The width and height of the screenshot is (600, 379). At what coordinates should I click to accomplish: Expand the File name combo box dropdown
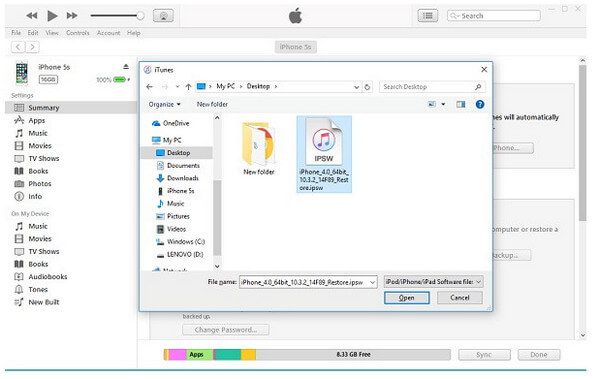[372, 283]
